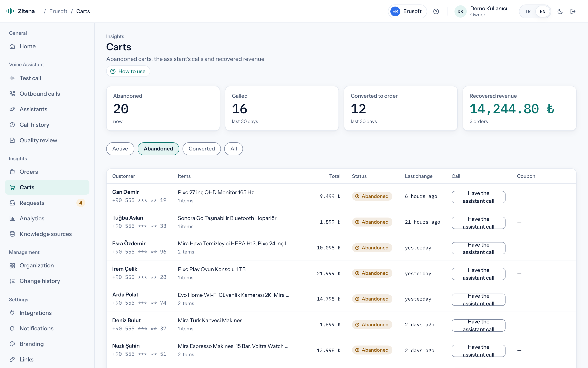Open Branding settings

[x=47, y=344]
